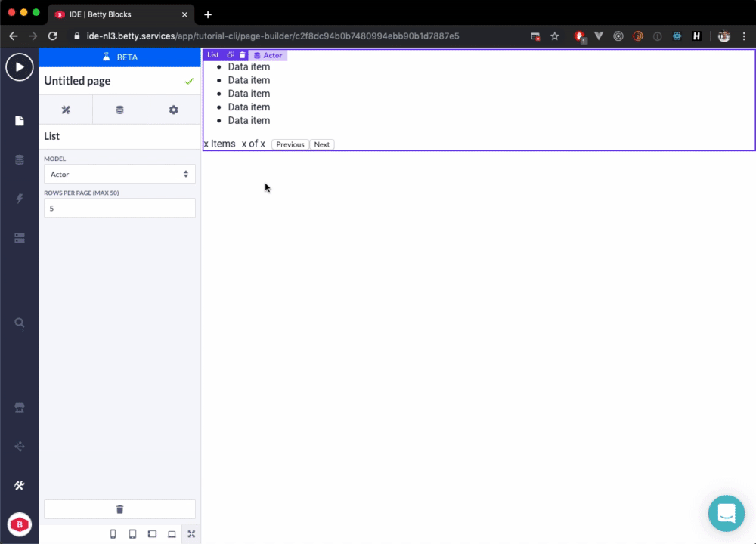Click the red extension icon with badge
The height and width of the screenshot is (544, 756).
pyautogui.click(x=580, y=36)
